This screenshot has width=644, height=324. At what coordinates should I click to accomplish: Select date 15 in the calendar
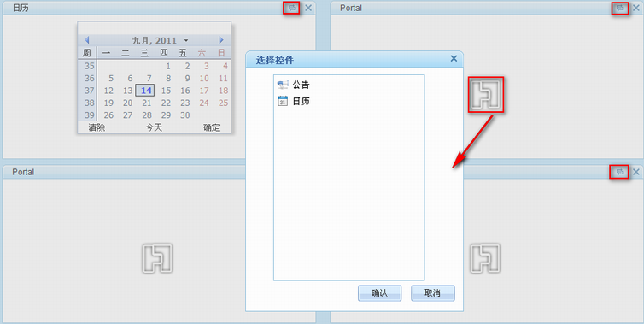coord(166,91)
